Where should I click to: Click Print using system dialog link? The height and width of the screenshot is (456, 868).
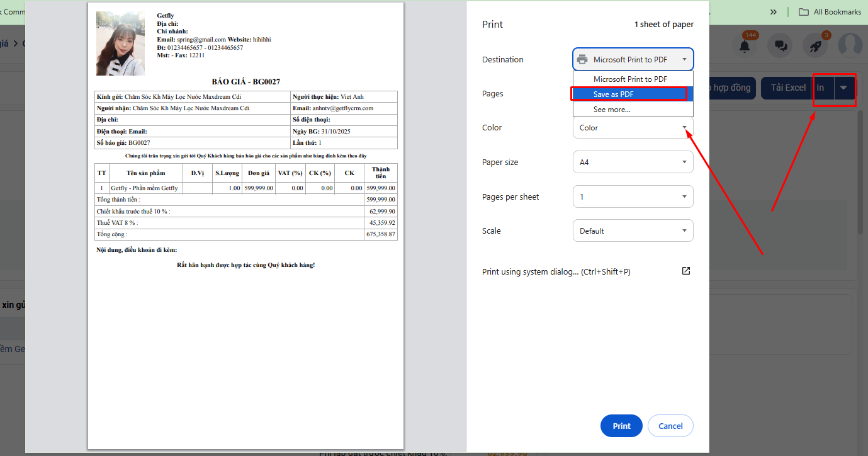[556, 271]
